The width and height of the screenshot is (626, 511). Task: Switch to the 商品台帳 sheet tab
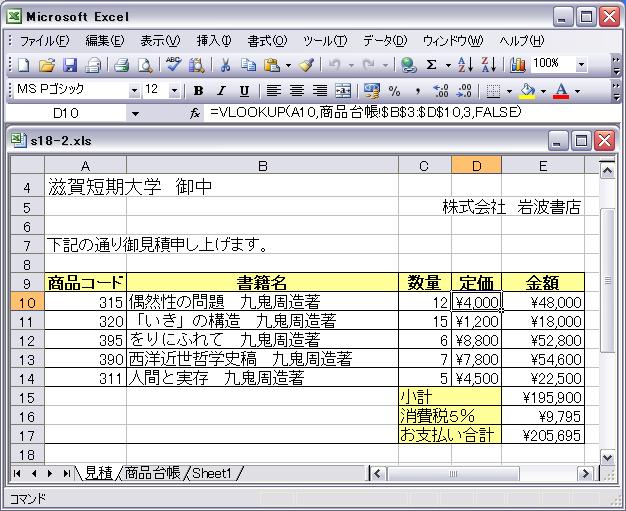(153, 473)
